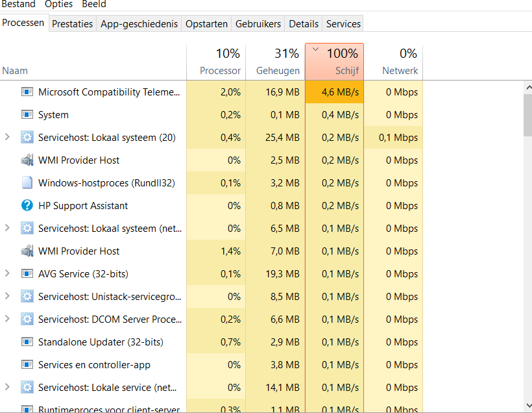Sort by the Netwerk column header
Viewport: 532px width, 413px height.
point(393,62)
